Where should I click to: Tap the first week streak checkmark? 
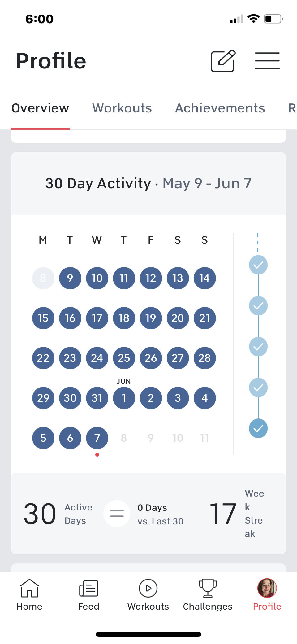258,265
